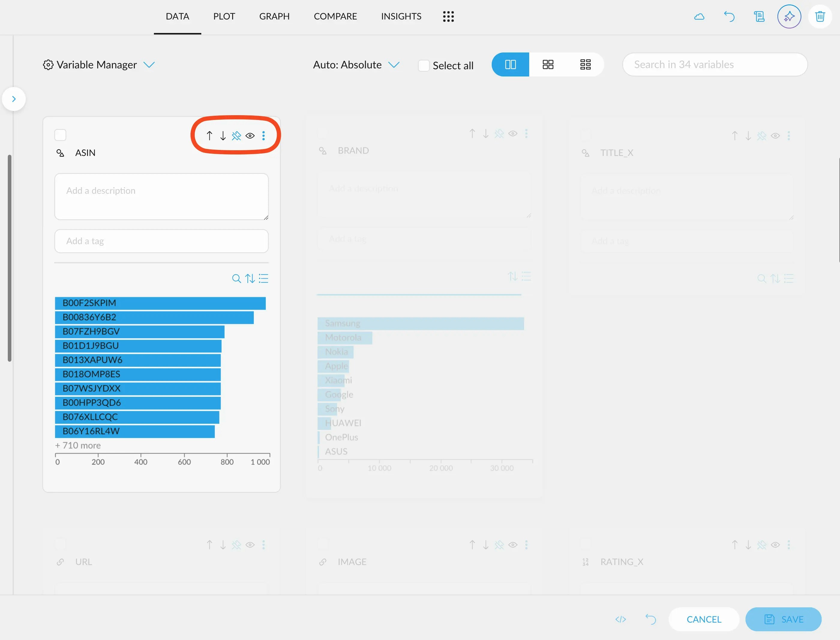The width and height of the screenshot is (840, 640).
Task: Move the ASIN variable up
Action: coord(209,135)
